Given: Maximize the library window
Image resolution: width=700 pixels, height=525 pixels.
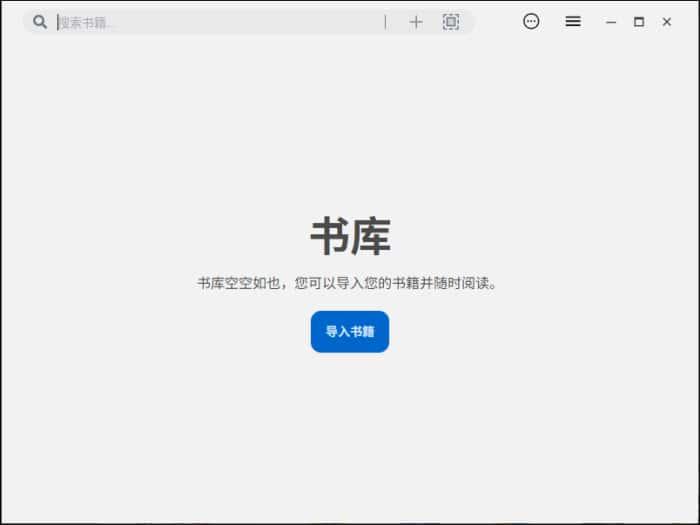Looking at the screenshot, I should 639,22.
